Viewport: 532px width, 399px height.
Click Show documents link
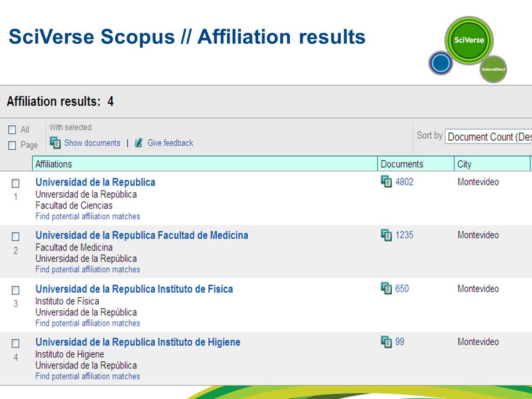[93, 143]
